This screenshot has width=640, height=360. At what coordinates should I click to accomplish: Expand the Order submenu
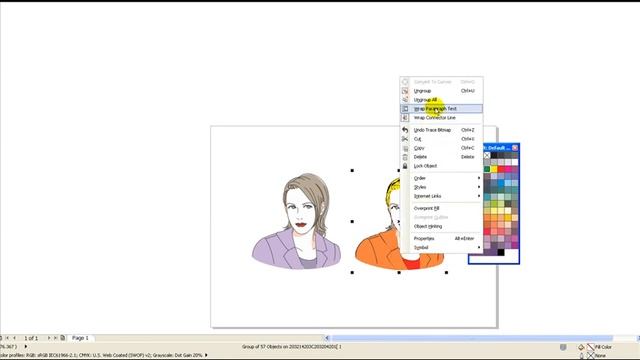tap(442, 178)
